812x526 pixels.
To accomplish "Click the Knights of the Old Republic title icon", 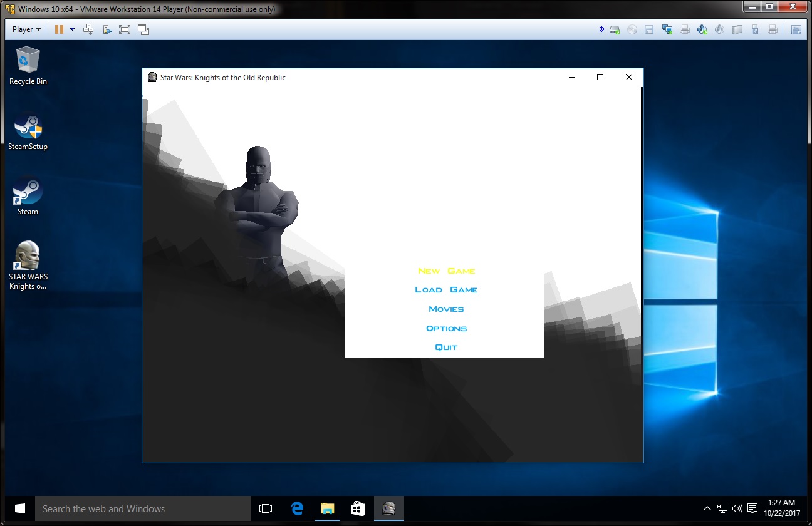I will coord(152,78).
